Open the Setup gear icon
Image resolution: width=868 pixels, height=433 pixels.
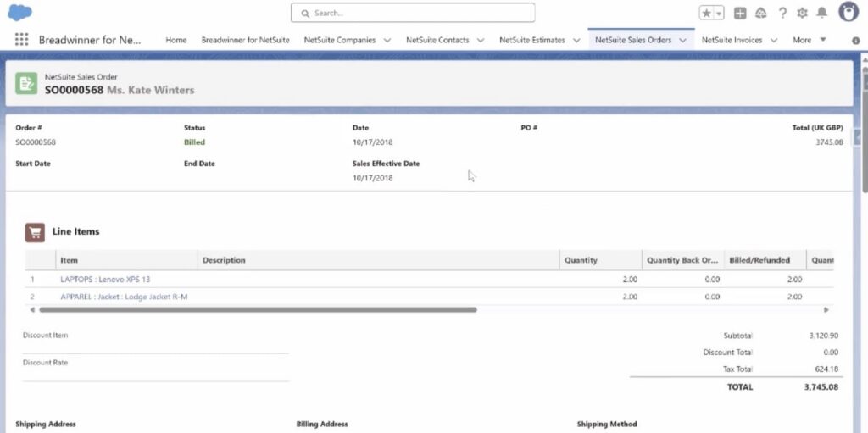point(802,14)
